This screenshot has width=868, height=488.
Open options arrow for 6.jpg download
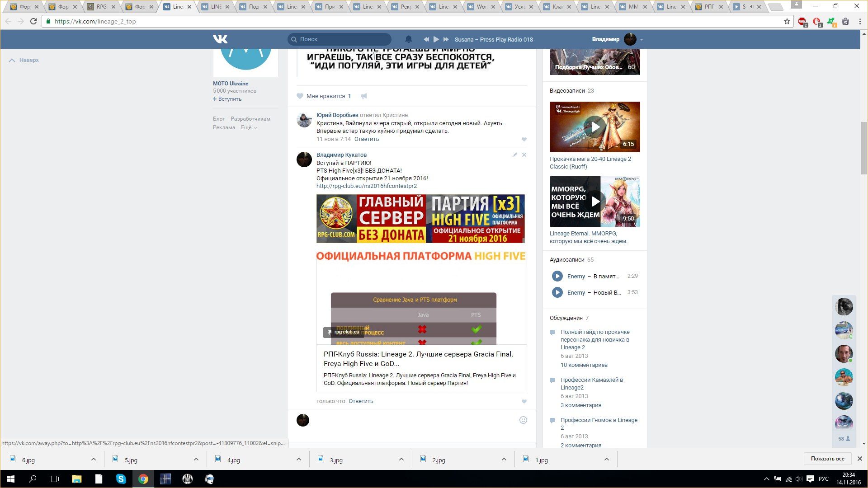(93, 460)
